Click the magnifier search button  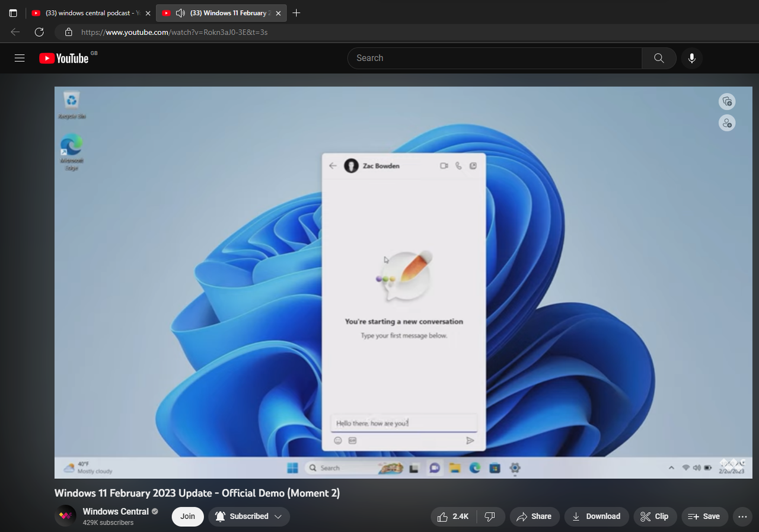(659, 58)
